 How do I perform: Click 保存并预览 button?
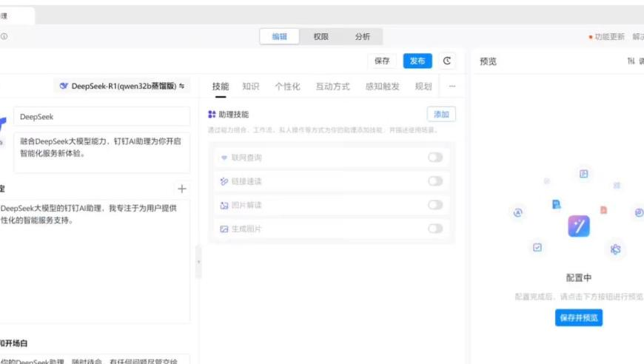click(579, 317)
